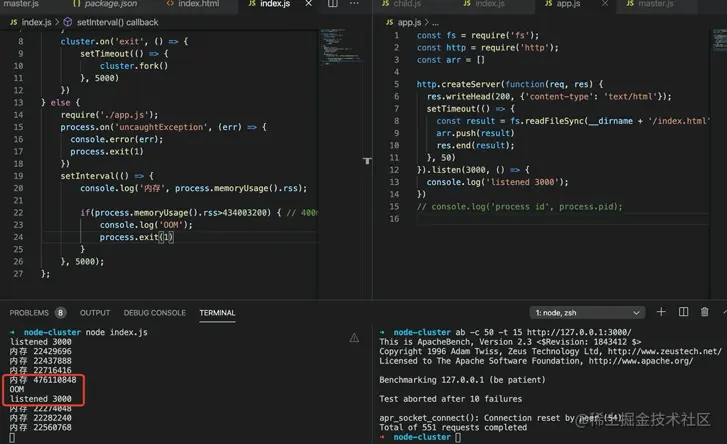Open the PROBLEMS panel tab
The height and width of the screenshot is (444, 727).
click(29, 313)
